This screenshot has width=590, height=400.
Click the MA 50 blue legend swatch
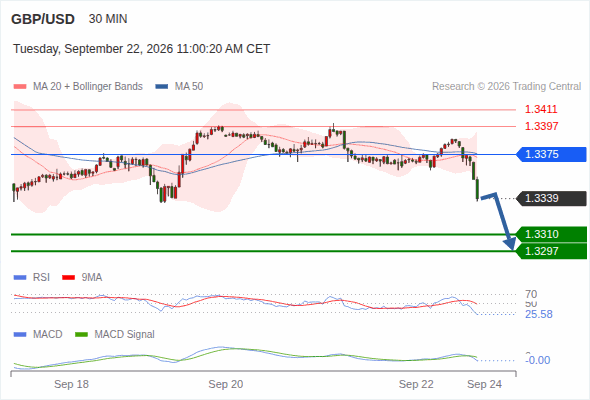[x=161, y=87]
